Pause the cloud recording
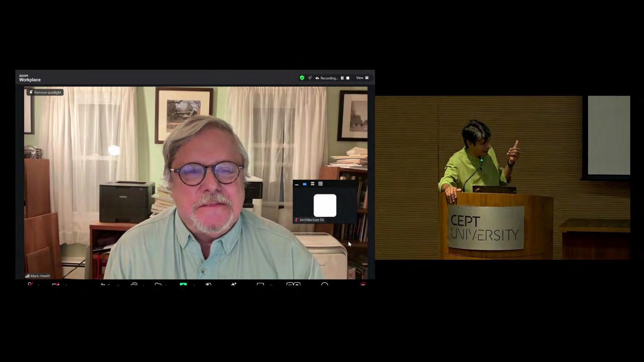This screenshot has width=644, height=362. pyautogui.click(x=342, y=78)
